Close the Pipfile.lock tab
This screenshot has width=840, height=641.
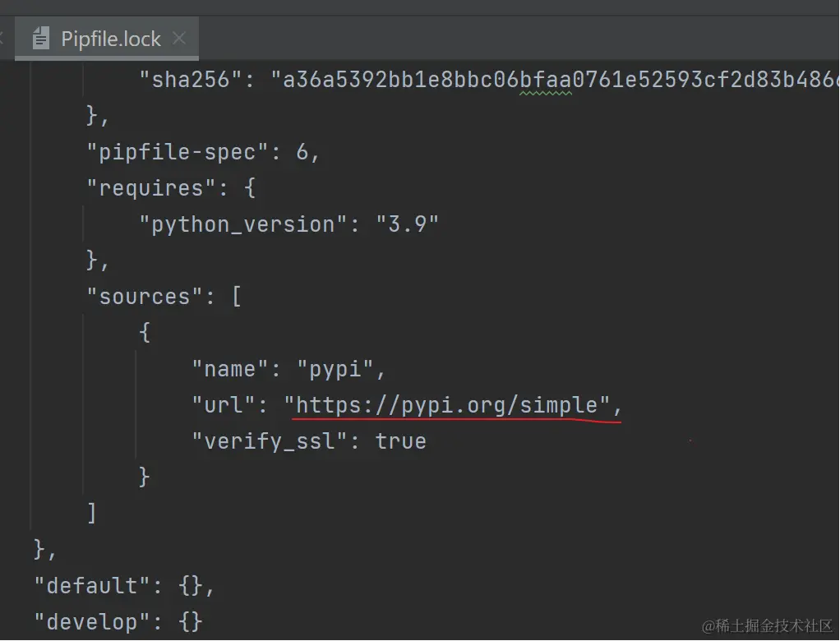pyautogui.click(x=179, y=39)
